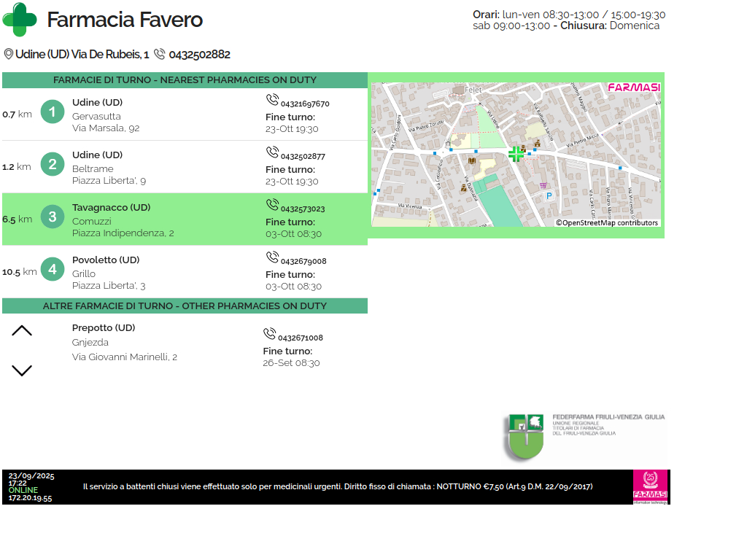Click the phone icon beside 0432573023

tap(272, 206)
